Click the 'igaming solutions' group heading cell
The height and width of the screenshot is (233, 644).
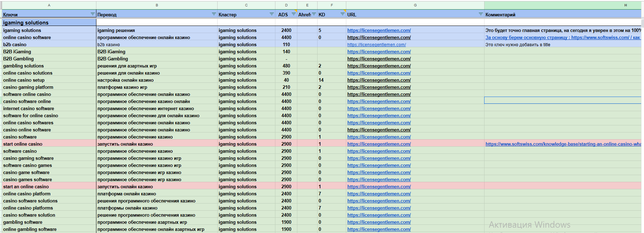26,23
